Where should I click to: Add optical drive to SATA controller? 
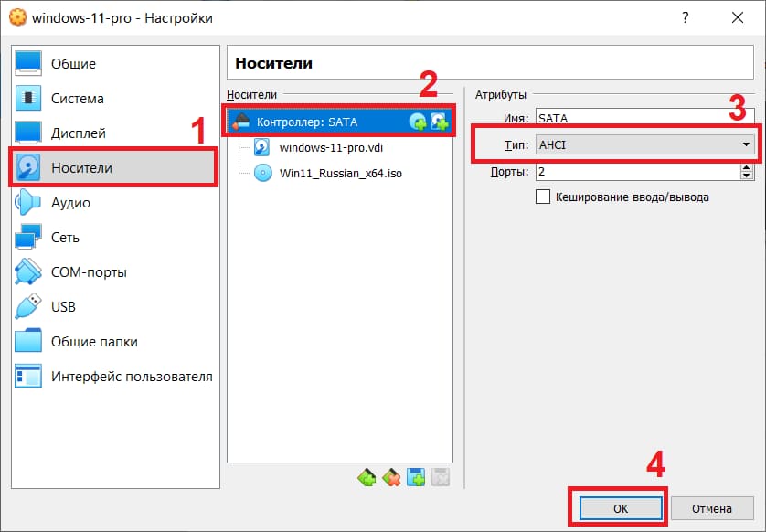coord(418,122)
